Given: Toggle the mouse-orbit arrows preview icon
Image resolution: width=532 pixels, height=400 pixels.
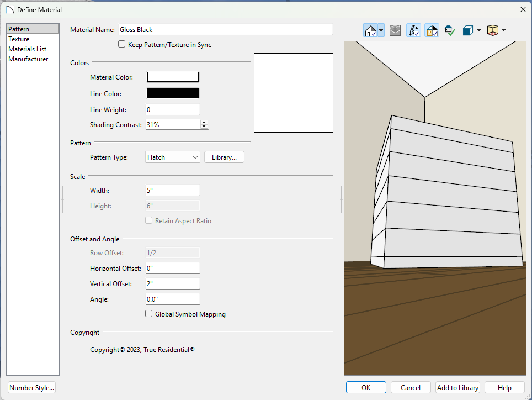Looking at the screenshot, I should point(413,30).
